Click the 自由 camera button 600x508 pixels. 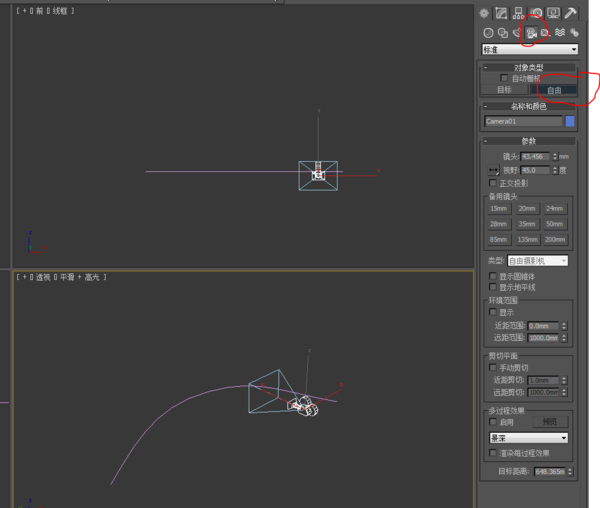[x=554, y=90]
